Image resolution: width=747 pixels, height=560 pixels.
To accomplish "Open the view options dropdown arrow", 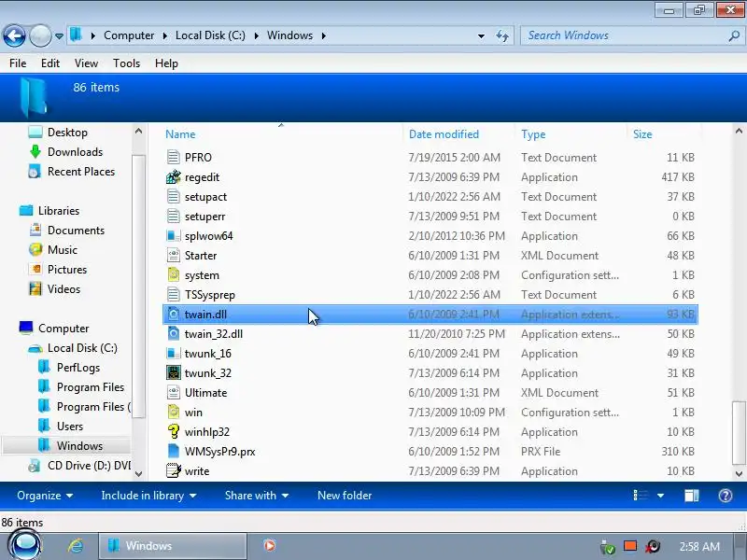I will 660,496.
